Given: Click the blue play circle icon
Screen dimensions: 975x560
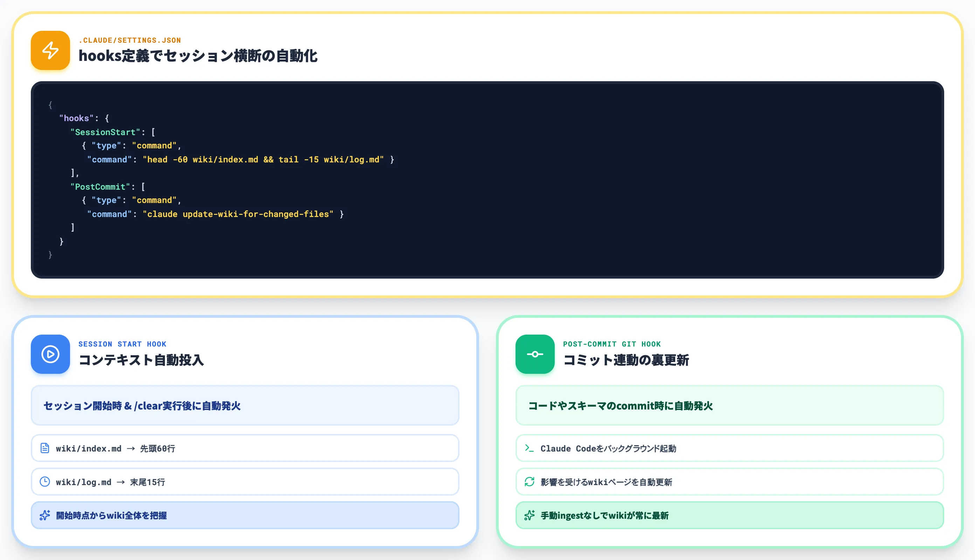Looking at the screenshot, I should (50, 354).
